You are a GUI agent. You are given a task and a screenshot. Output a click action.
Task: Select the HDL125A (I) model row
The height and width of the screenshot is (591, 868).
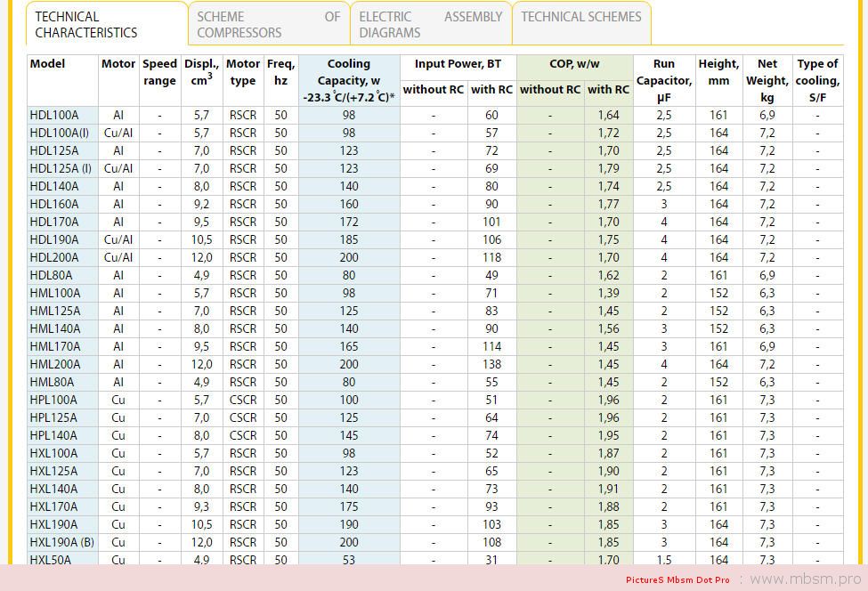[61, 168]
